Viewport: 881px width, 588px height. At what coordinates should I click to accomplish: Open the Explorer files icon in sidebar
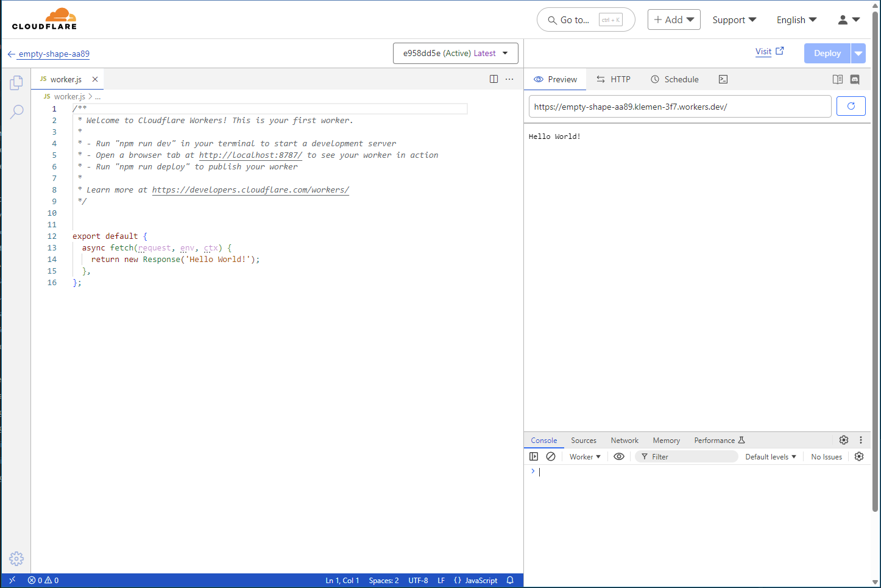(16, 82)
